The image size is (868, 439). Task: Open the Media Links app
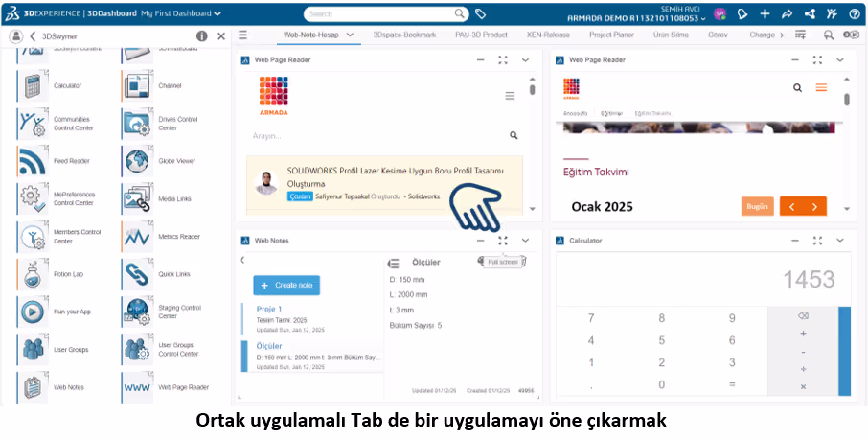[x=137, y=198]
